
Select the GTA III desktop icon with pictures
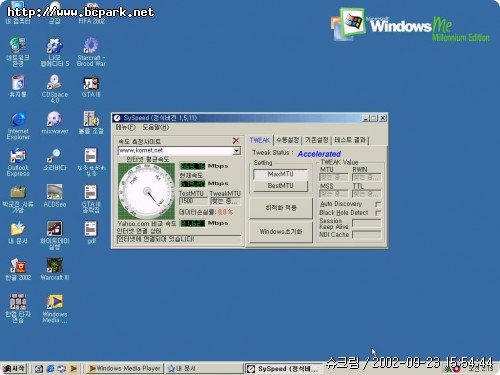91,86
